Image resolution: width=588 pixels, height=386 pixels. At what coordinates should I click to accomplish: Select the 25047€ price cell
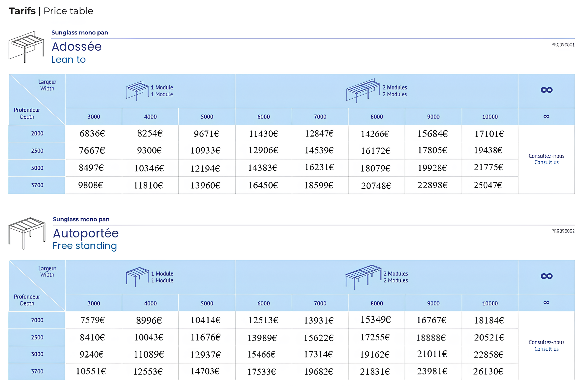pyautogui.click(x=490, y=185)
